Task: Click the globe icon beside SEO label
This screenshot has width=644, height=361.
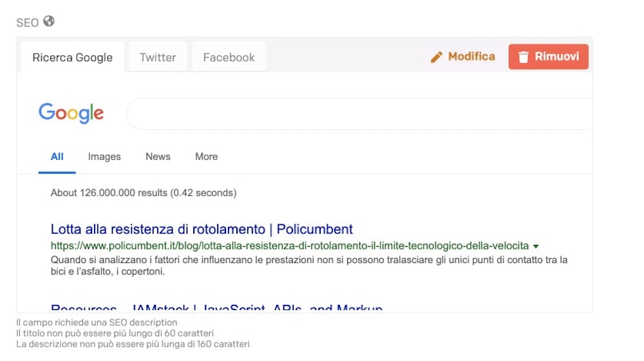Action: pos(49,21)
